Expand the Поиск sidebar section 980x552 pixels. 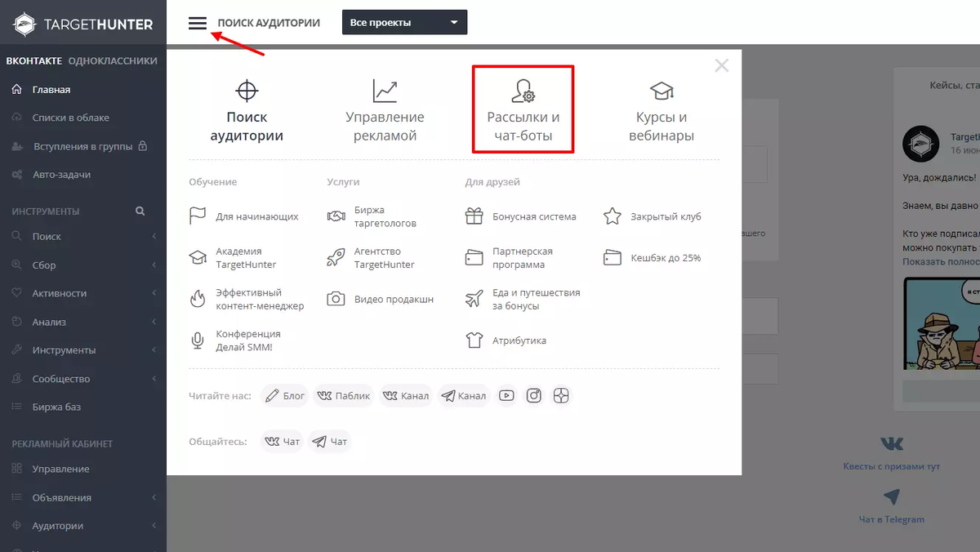(x=83, y=236)
